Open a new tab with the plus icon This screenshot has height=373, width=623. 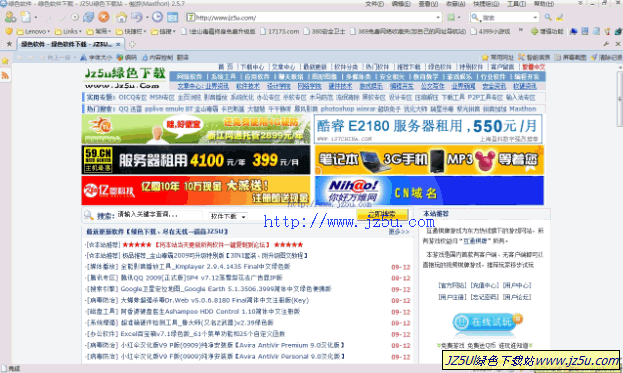(132, 44)
